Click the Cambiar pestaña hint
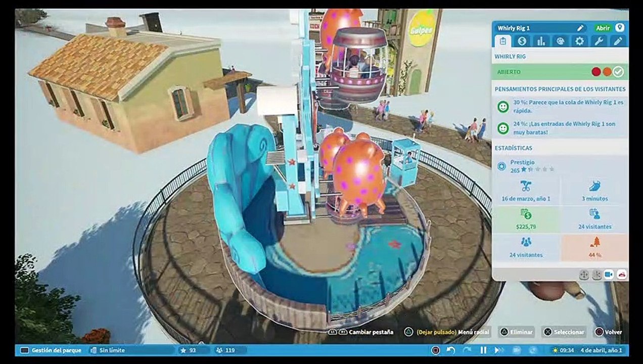Viewport: 643px width, 364px height. [x=361, y=332]
